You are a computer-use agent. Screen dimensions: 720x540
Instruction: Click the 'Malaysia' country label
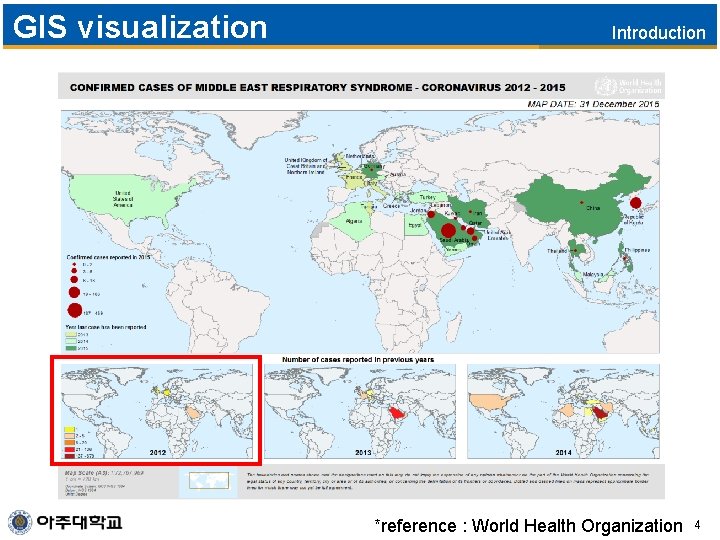(x=592, y=274)
